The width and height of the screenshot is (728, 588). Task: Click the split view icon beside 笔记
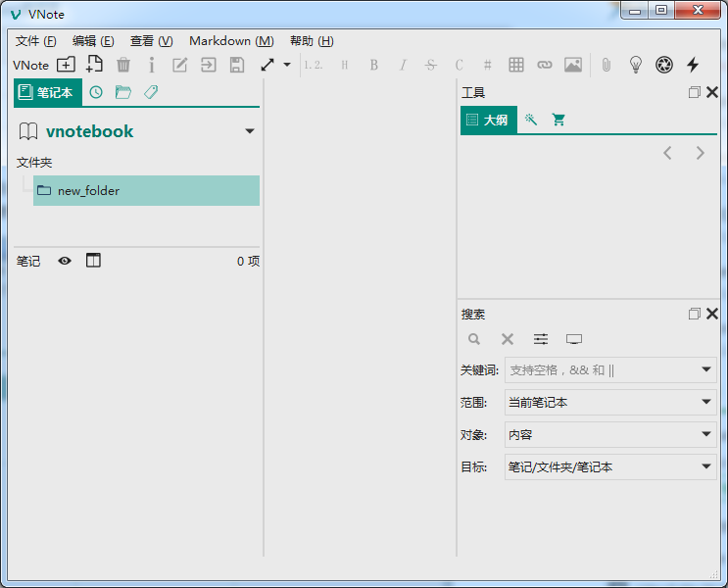click(x=93, y=260)
